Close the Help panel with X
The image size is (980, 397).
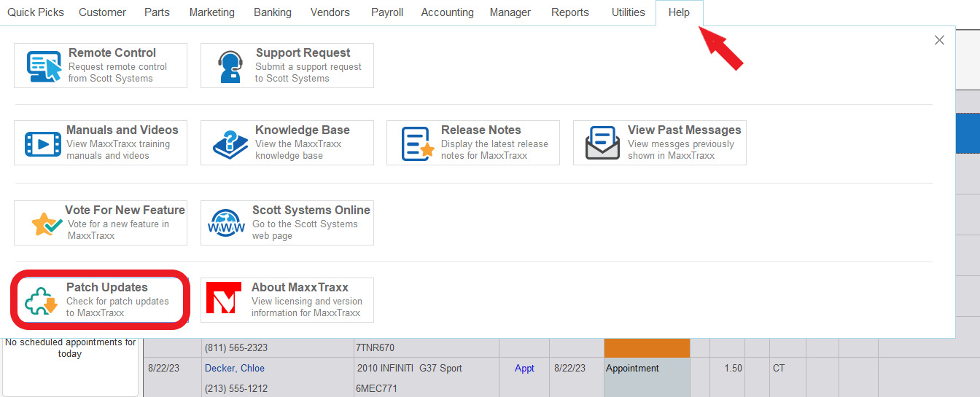tap(939, 41)
